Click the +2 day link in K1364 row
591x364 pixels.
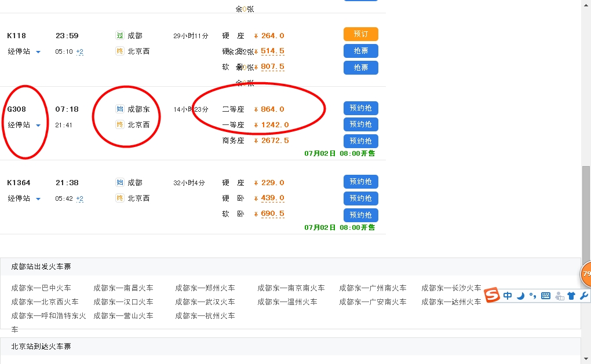[79, 198]
